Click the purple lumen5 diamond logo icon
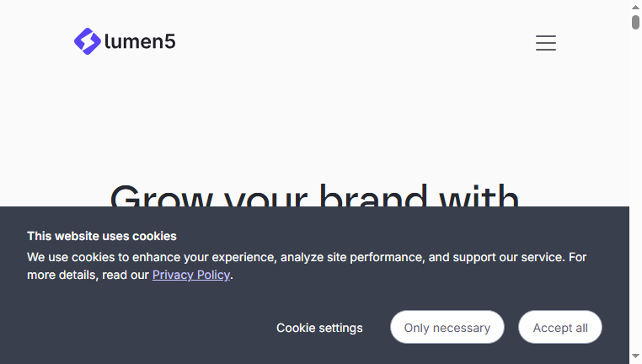Screen dimensions: 642x364 click(88, 41)
